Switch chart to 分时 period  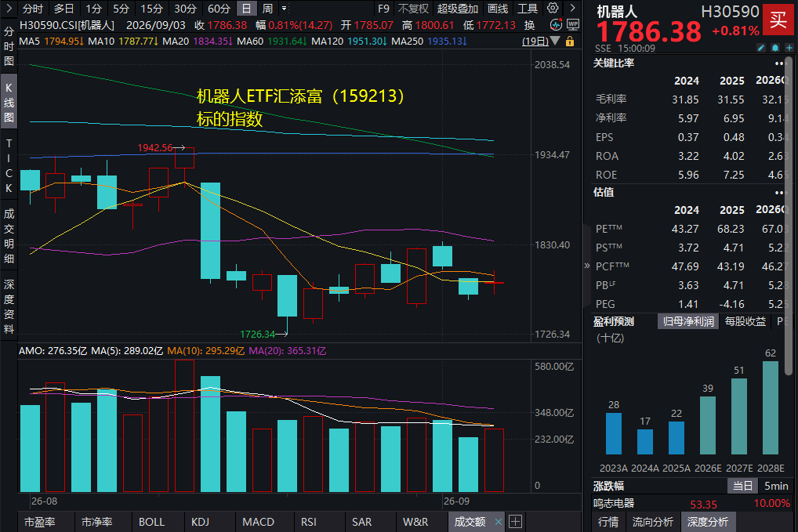click(x=33, y=9)
